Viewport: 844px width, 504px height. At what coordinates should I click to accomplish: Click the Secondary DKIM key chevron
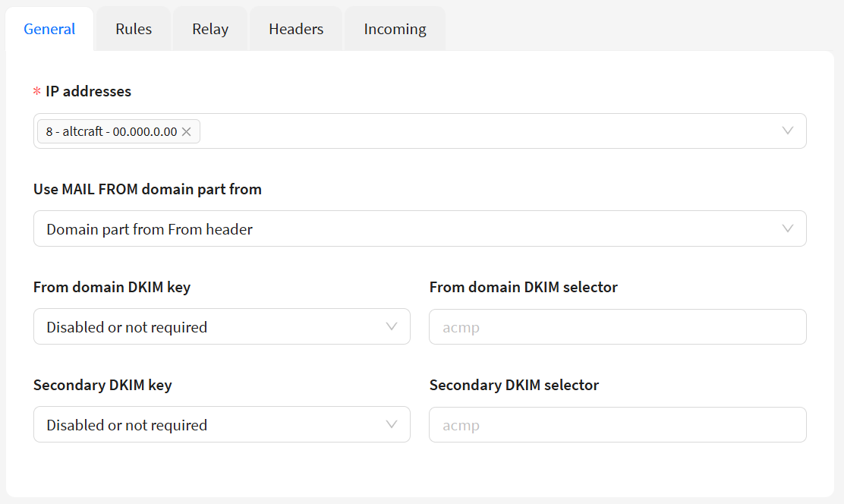pos(392,424)
